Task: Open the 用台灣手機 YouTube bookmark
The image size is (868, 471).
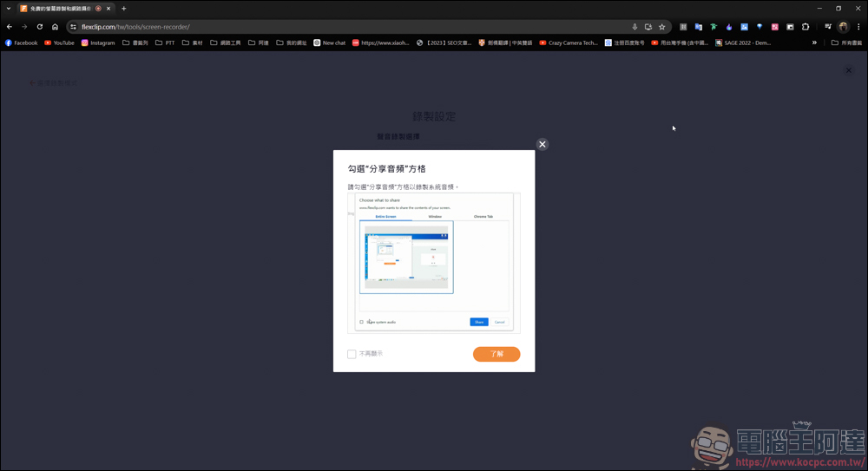Action: coord(680,43)
